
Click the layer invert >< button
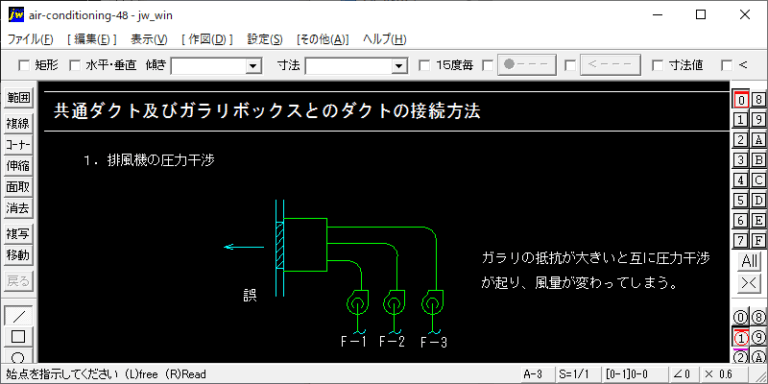pyautogui.click(x=749, y=284)
